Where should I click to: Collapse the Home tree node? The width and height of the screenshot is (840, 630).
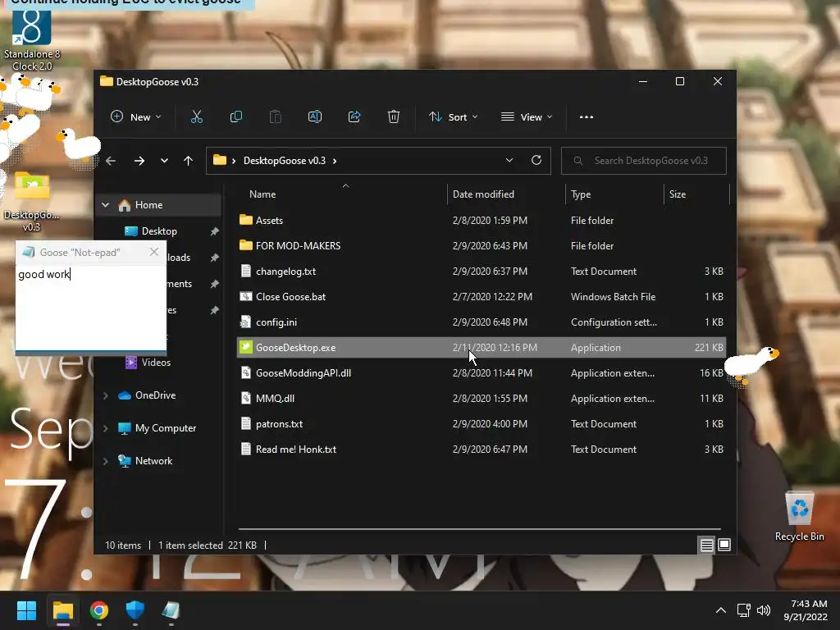click(106, 204)
